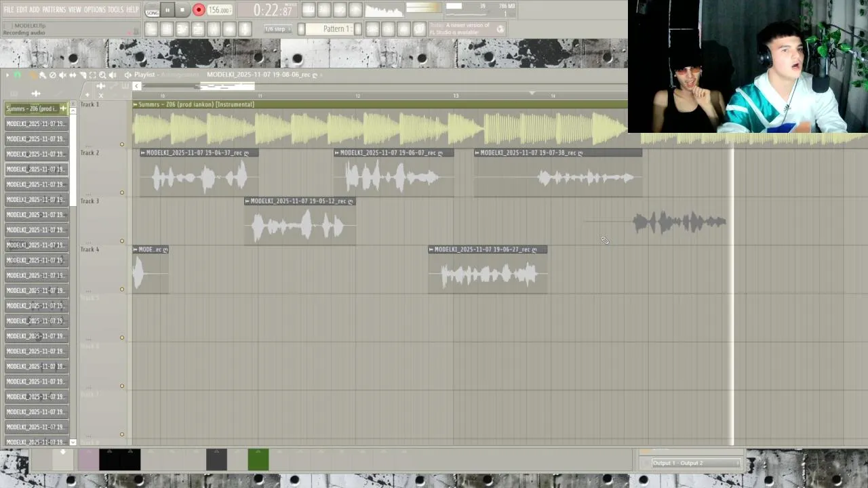868x488 pixels.
Task: Select the slice tool in playlist toolbar
Action: click(83, 75)
